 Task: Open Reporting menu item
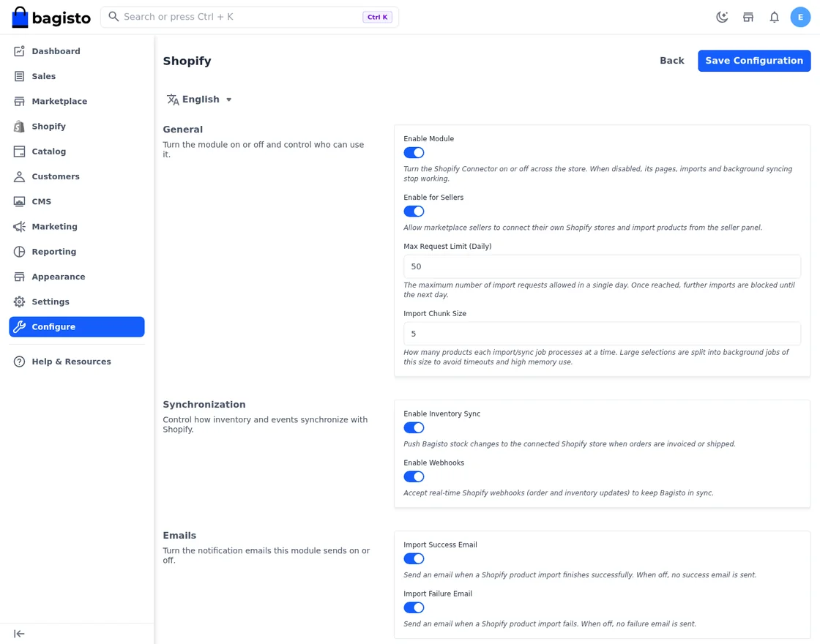coord(77,252)
